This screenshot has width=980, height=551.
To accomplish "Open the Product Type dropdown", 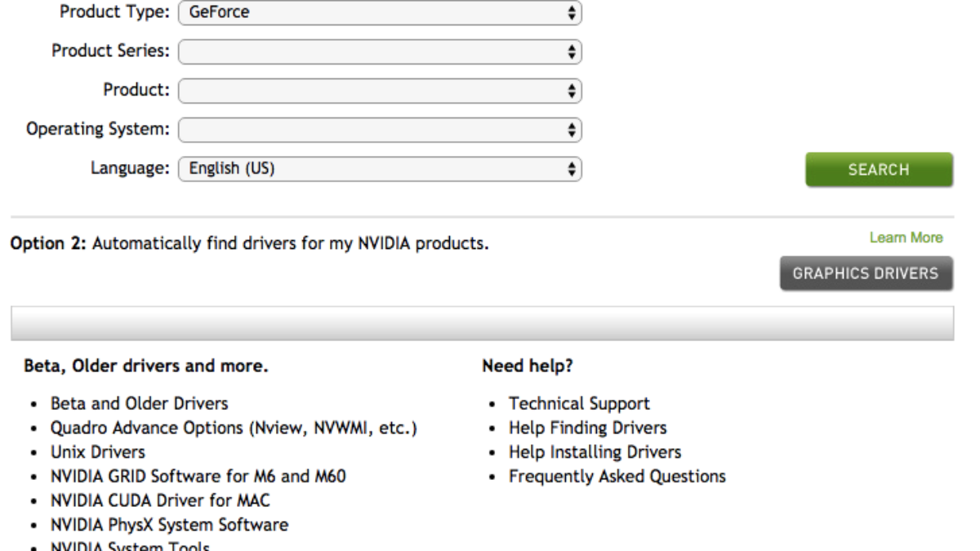I will click(x=379, y=13).
